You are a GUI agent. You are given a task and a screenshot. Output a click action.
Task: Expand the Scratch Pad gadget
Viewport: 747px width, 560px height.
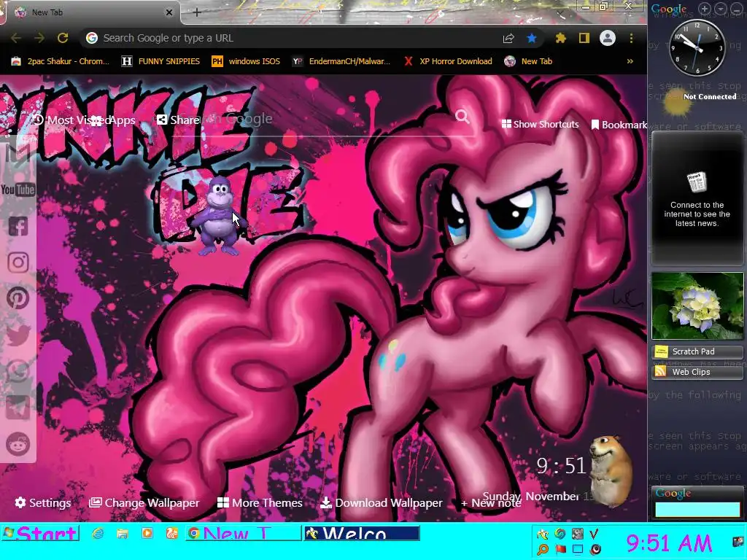pos(697,351)
